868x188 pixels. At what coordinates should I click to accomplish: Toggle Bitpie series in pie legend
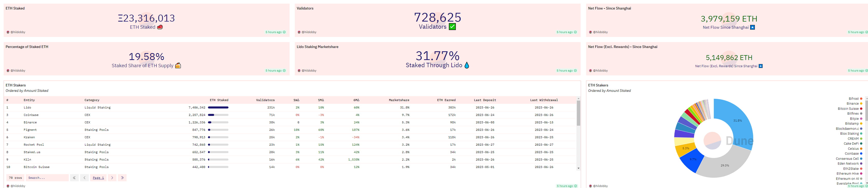[856, 118]
